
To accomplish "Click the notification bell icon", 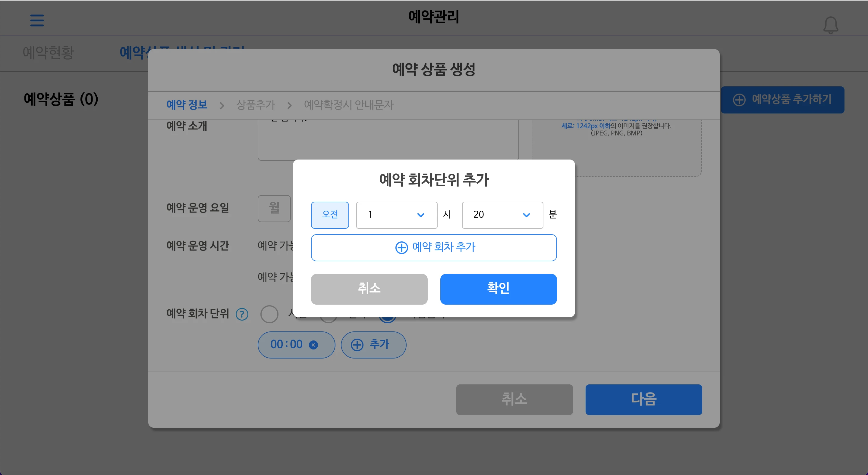I will point(831,25).
